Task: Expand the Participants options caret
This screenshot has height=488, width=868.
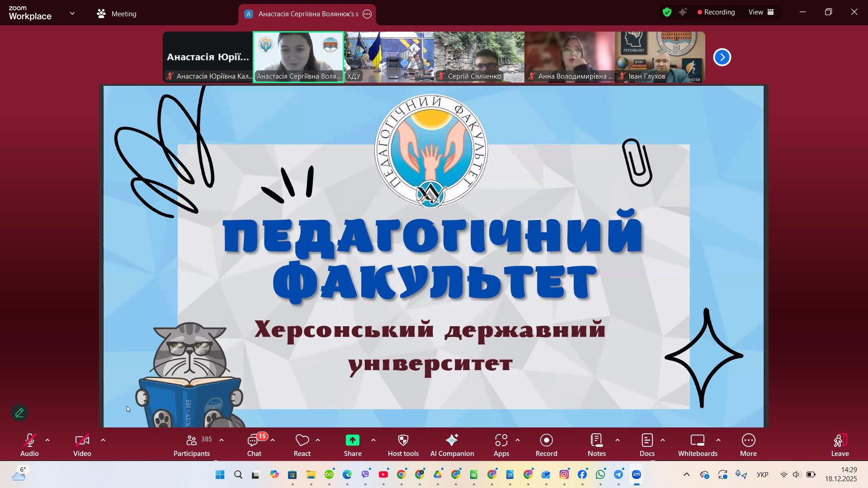Action: [222, 440]
